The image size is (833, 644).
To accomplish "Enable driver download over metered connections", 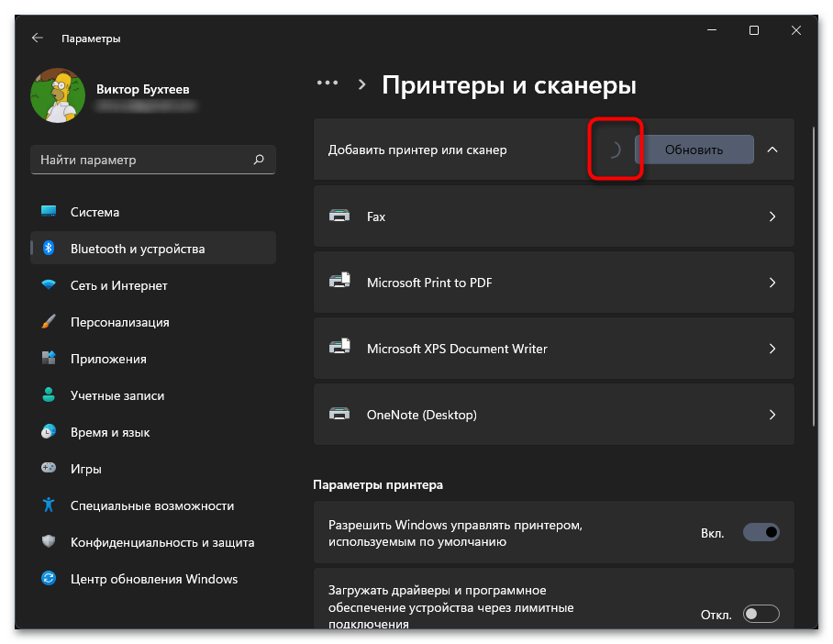I will tap(761, 614).
